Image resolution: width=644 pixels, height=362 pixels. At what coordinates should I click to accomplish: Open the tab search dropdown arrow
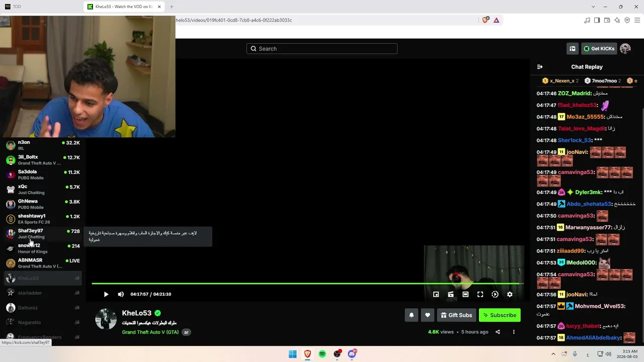pyautogui.click(x=593, y=7)
